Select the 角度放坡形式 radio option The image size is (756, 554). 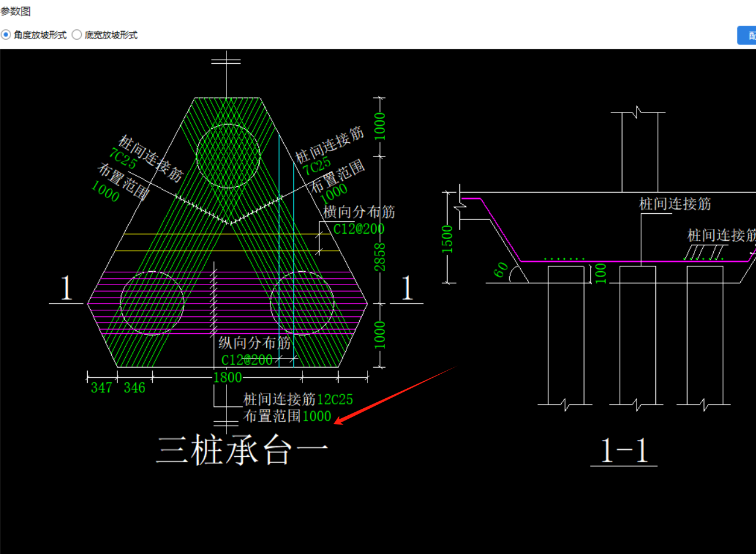(x=33, y=35)
